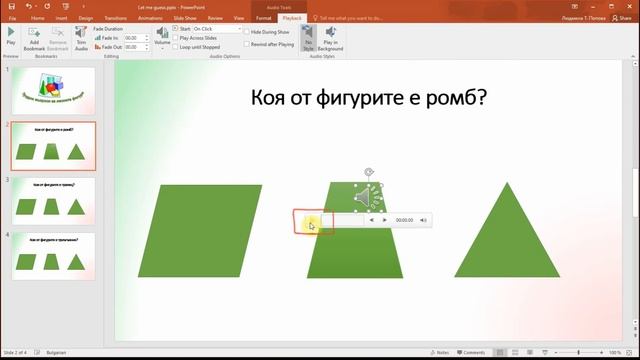Click the Redo icon in quick access
640x360 pixels.
click(47, 7)
